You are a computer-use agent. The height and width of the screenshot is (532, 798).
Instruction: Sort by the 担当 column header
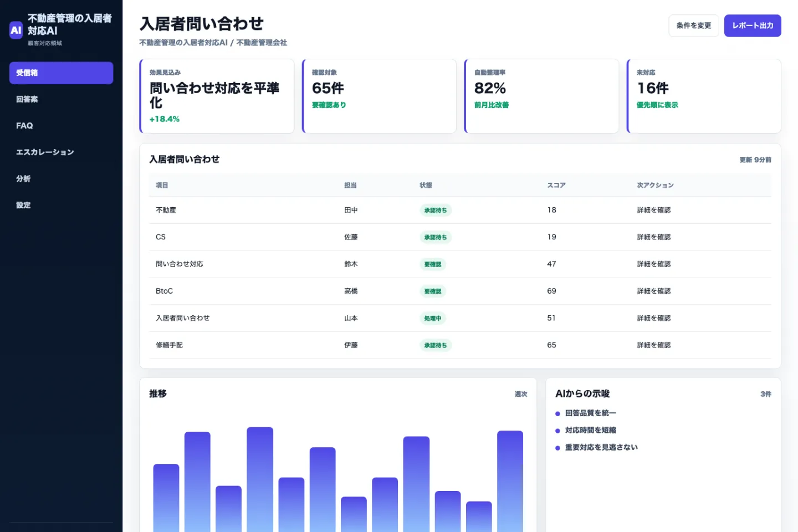pos(350,185)
